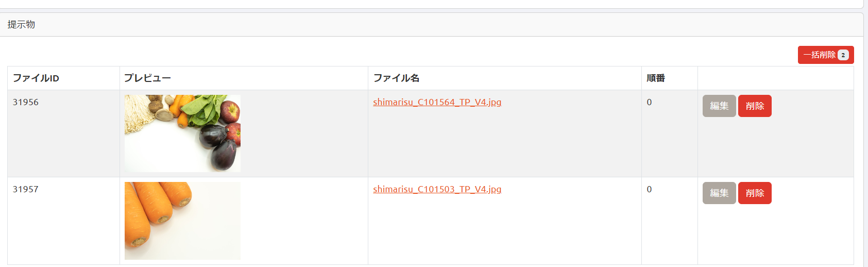Click the プレビュー column header

tap(147, 78)
